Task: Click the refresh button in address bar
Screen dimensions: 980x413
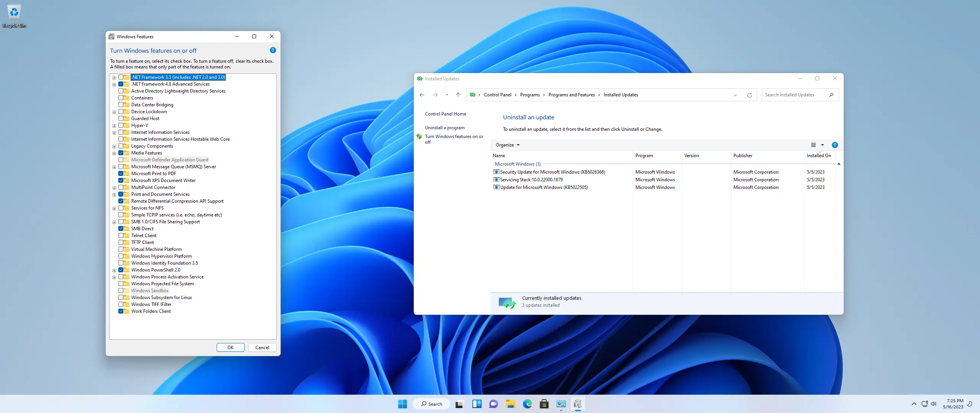Action: coord(749,95)
